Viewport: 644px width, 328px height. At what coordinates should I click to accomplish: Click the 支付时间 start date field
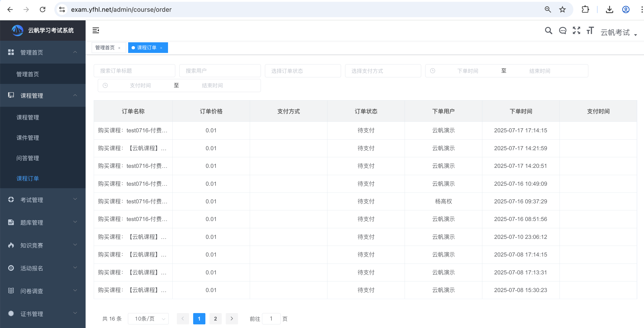point(140,86)
